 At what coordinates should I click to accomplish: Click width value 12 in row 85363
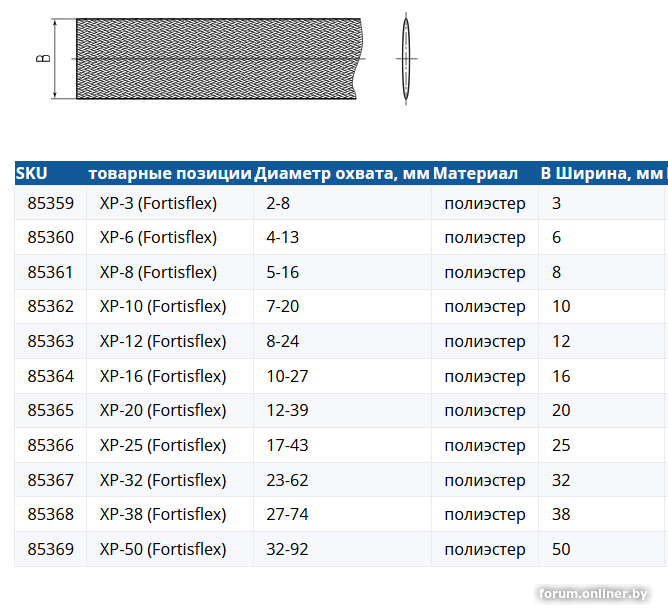[x=561, y=341]
